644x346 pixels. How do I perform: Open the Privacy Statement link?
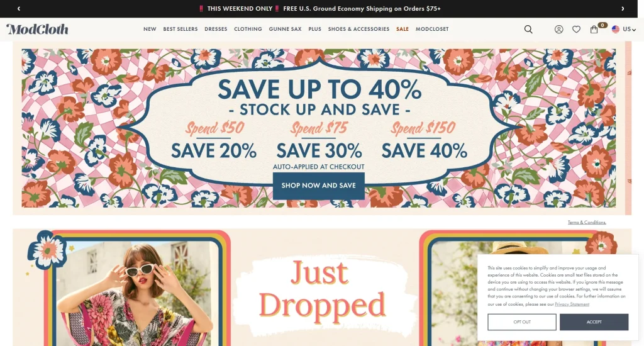coord(572,304)
